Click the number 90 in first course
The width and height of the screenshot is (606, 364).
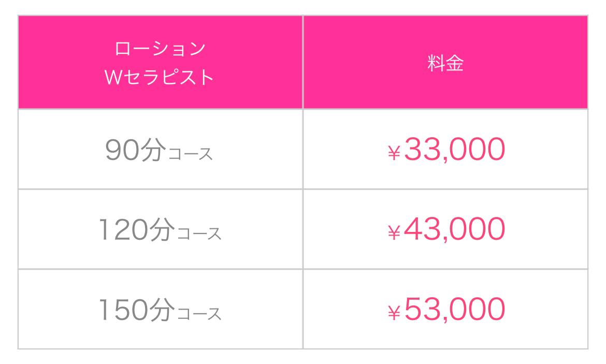pos(122,150)
